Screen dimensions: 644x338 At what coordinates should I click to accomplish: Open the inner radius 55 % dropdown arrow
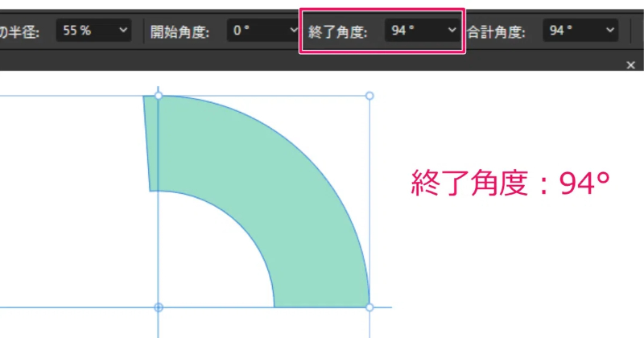[x=123, y=31]
